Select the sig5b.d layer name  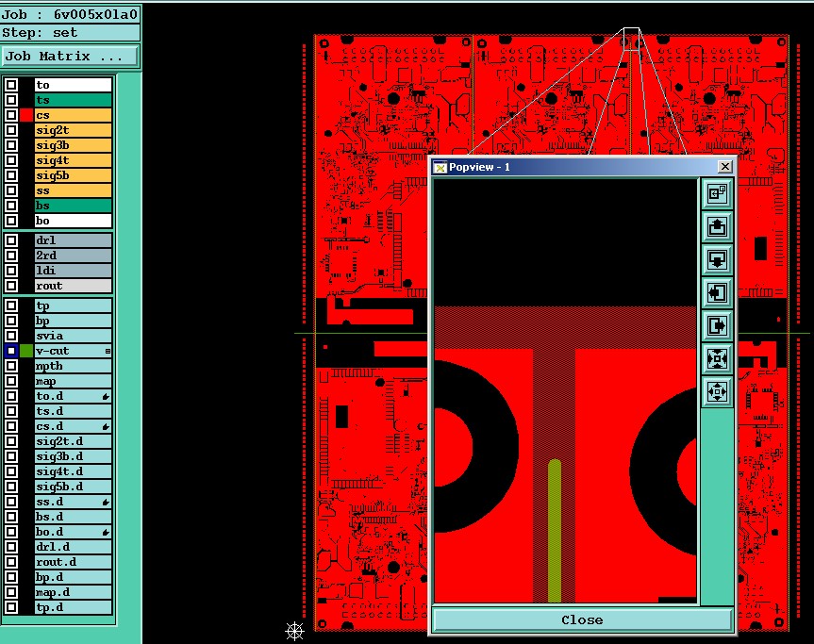pos(73,487)
